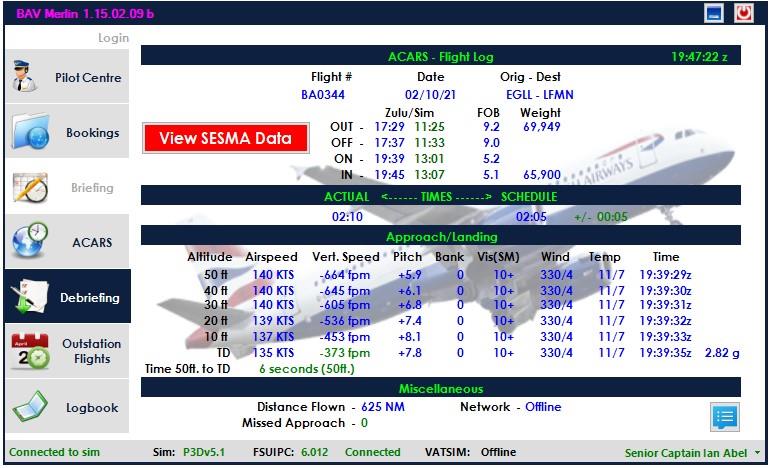
Task: Click the IN Zulu time 19:45
Action: (389, 175)
